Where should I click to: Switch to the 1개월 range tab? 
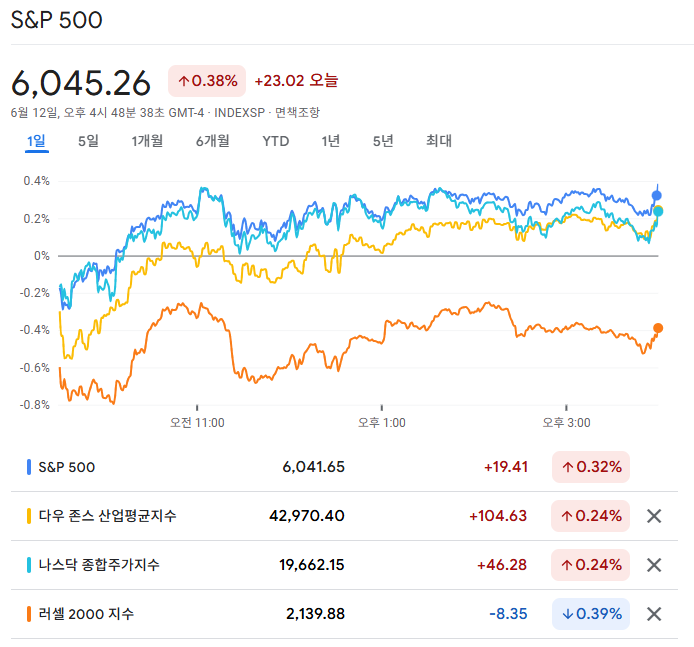(147, 141)
